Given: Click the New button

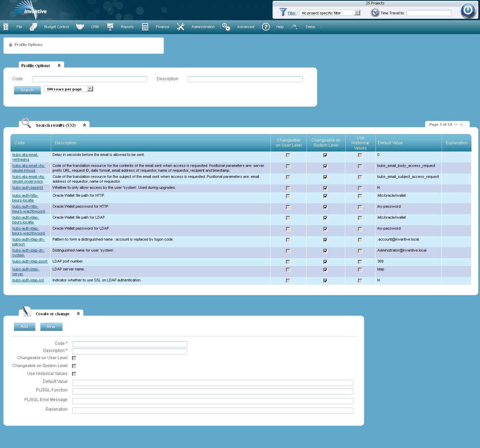Looking at the screenshot, I should (51, 327).
